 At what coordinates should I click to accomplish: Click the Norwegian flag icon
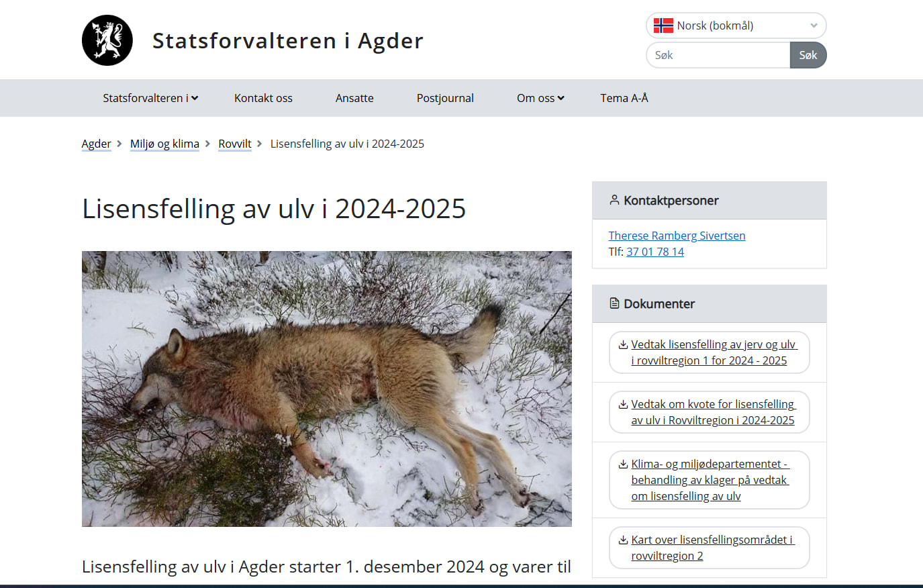[663, 26]
